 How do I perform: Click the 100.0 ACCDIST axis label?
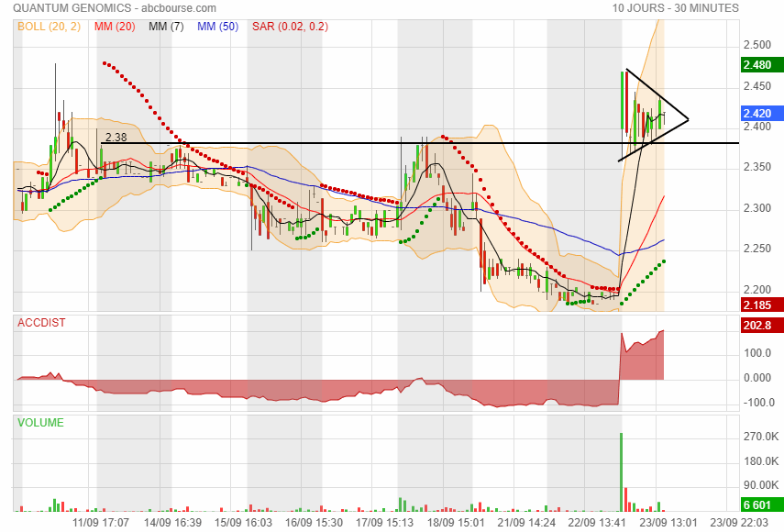(x=757, y=353)
